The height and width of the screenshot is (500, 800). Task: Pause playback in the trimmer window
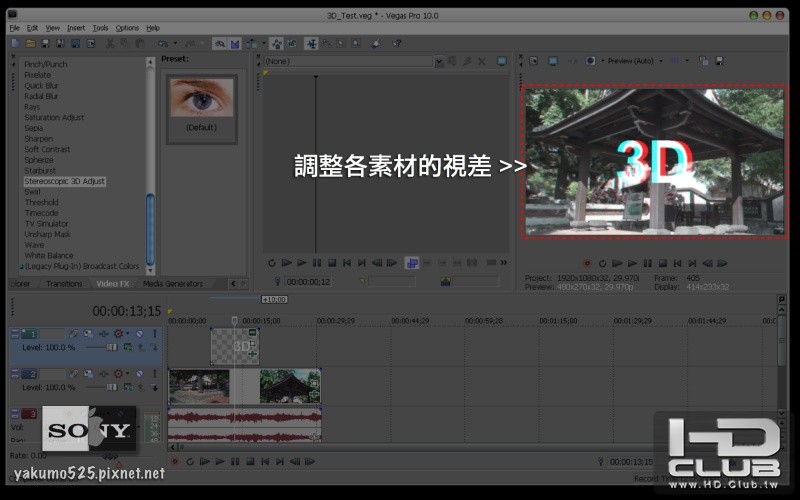coord(317,263)
